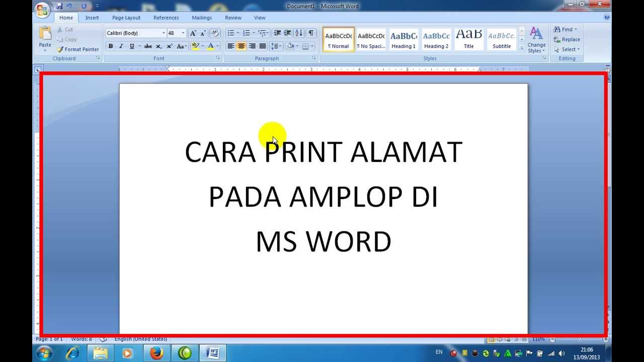Sort the selected text
Image resolution: width=644 pixels, height=362 pixels.
click(x=299, y=33)
